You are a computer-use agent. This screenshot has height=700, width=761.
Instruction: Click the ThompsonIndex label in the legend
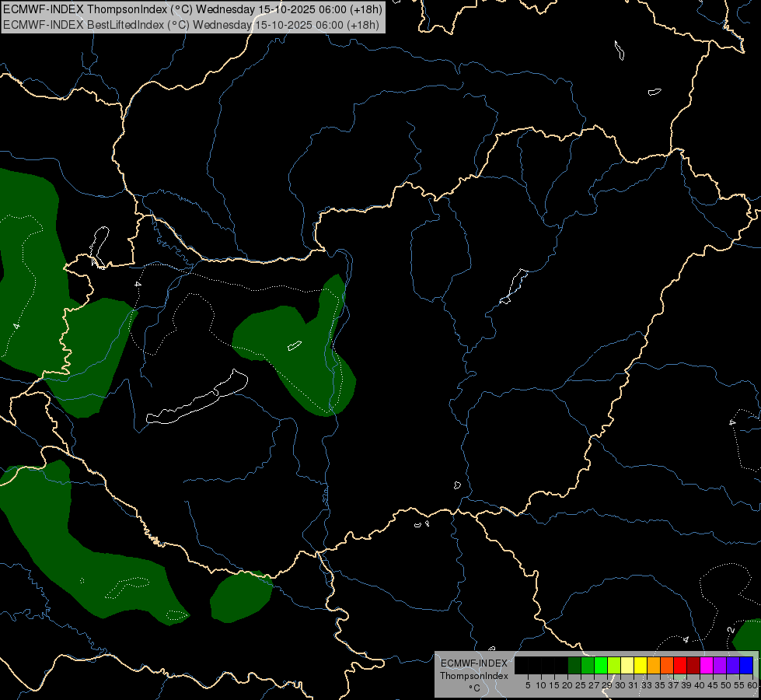click(473, 676)
